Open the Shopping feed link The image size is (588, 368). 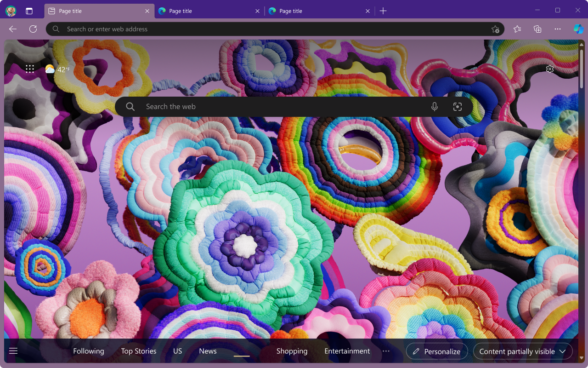pos(292,351)
